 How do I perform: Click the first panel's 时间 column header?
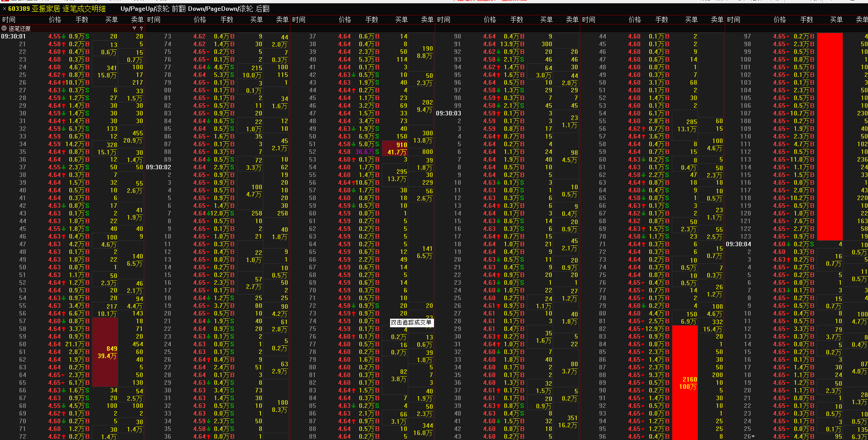9,19
